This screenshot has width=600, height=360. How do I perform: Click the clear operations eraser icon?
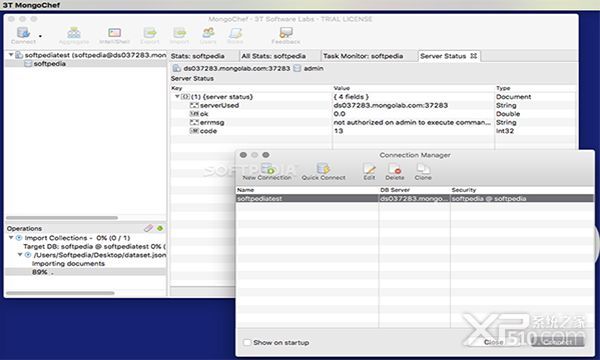click(148, 228)
